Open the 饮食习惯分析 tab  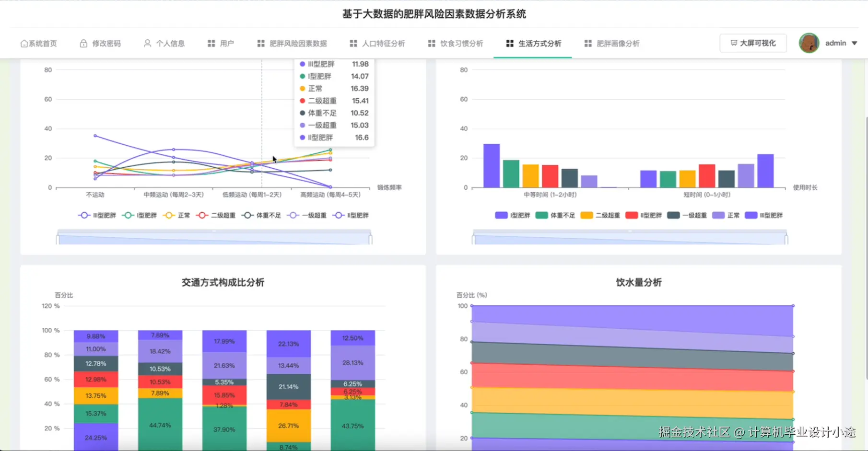click(455, 43)
